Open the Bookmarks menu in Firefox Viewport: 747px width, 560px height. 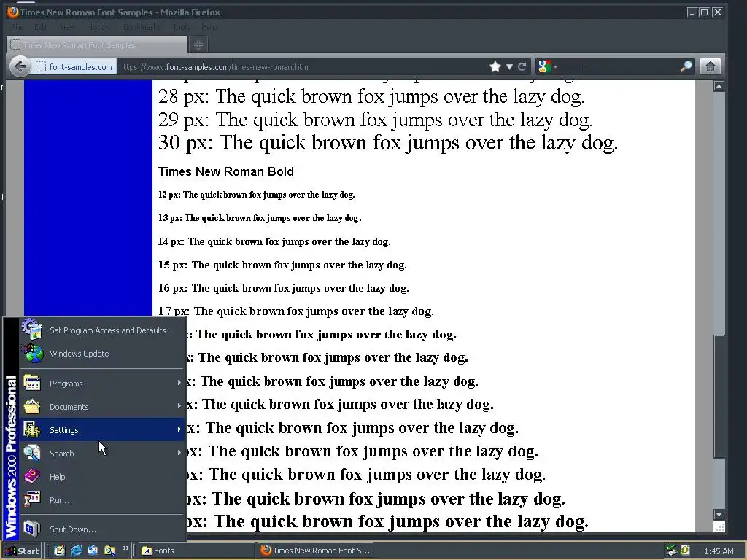pyautogui.click(x=142, y=27)
